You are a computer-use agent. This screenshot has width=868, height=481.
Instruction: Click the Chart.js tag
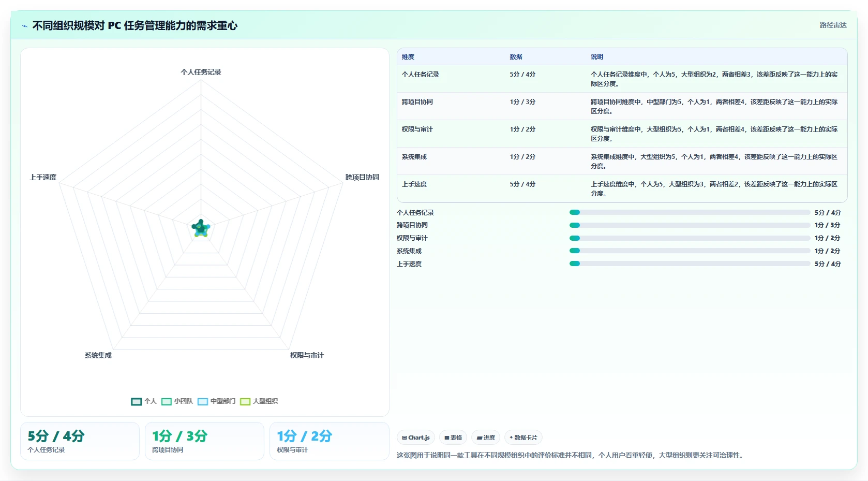(416, 438)
